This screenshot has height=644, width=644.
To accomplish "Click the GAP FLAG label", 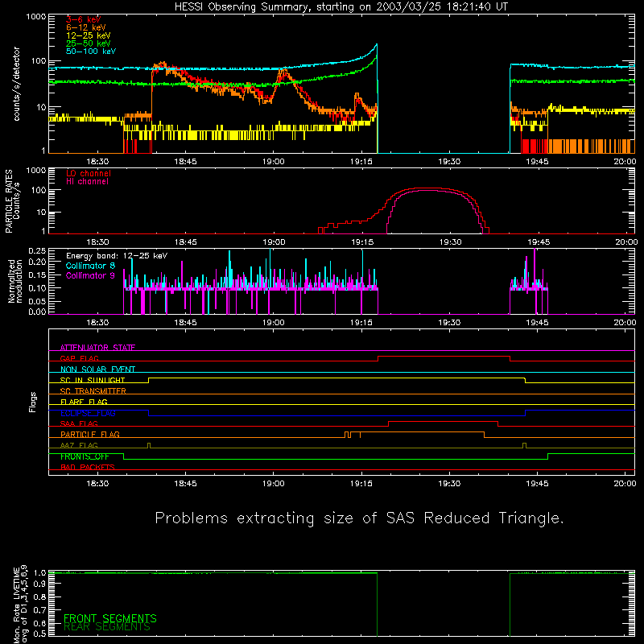I will [79, 358].
